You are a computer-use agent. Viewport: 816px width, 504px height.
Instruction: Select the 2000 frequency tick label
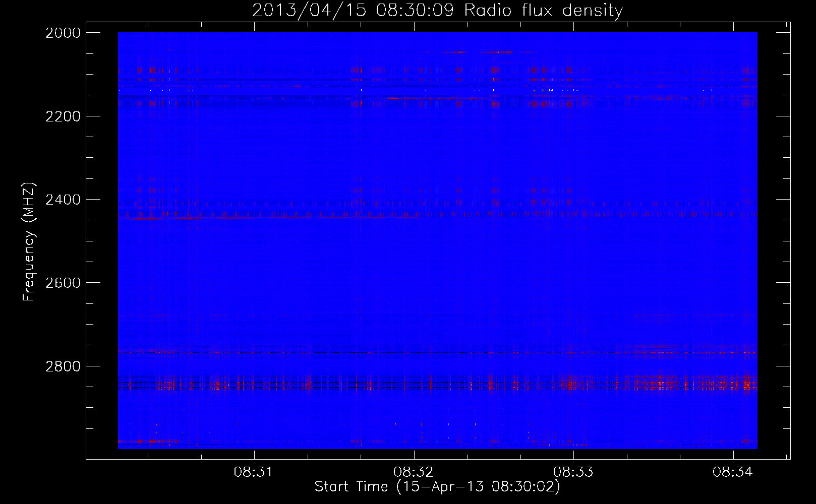coord(63,33)
